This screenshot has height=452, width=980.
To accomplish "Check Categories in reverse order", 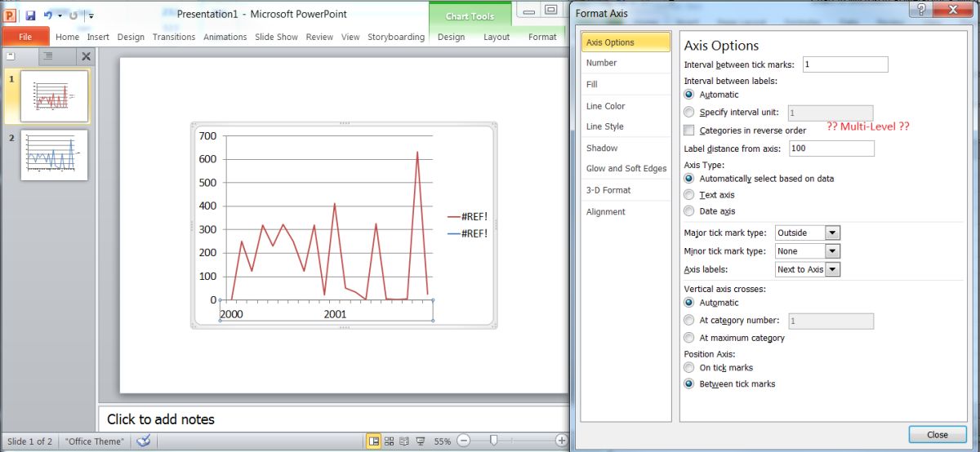I will click(x=689, y=131).
